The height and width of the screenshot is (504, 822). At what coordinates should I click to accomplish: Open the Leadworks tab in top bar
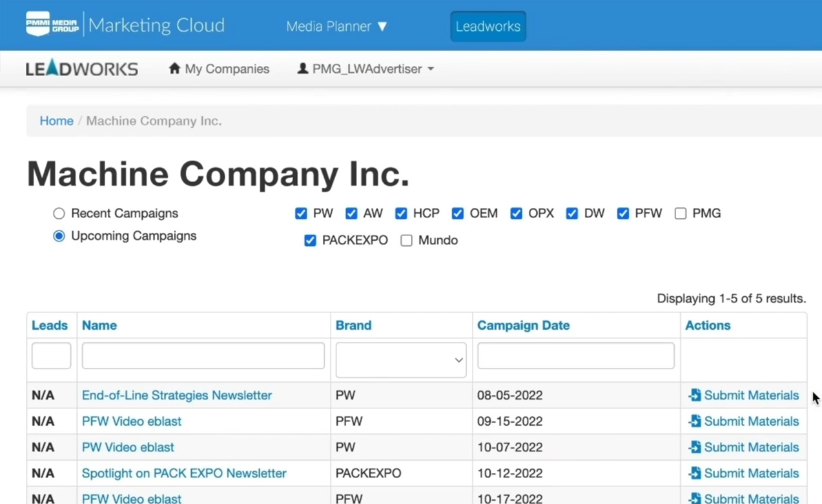click(x=488, y=26)
